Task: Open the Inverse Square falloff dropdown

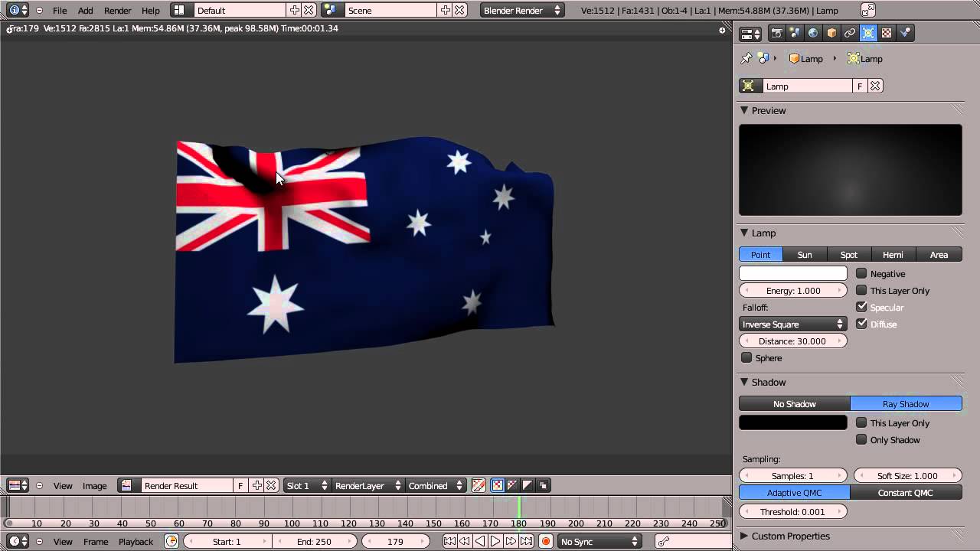Action: (x=792, y=324)
